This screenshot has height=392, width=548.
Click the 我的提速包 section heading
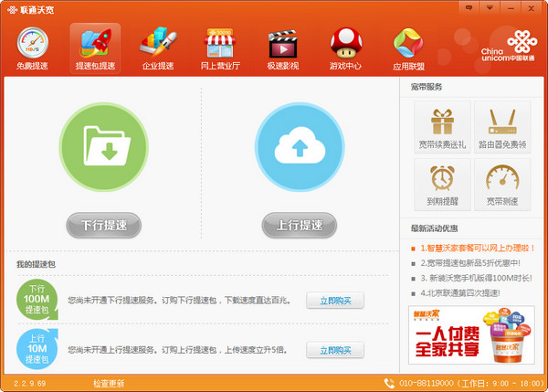click(x=36, y=264)
